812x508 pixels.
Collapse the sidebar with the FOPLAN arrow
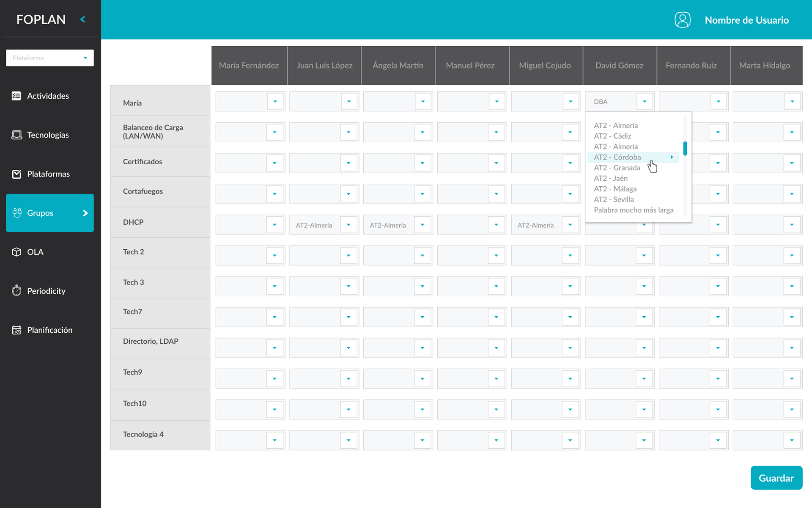click(x=83, y=19)
